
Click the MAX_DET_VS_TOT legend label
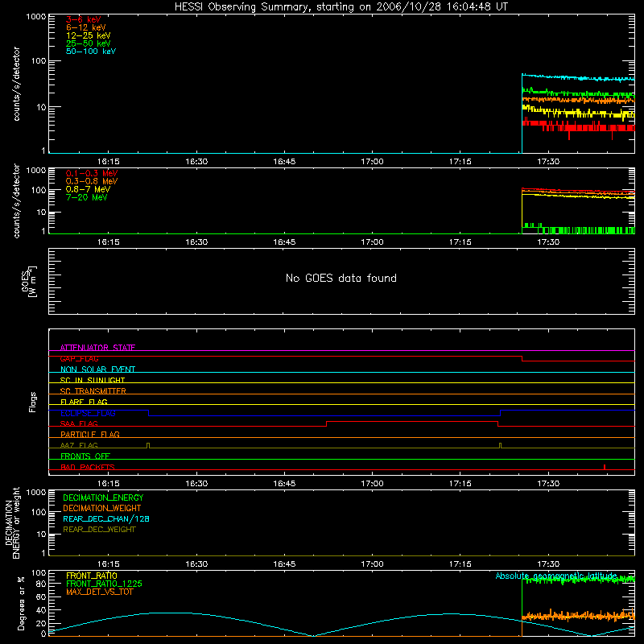pyautogui.click(x=100, y=592)
